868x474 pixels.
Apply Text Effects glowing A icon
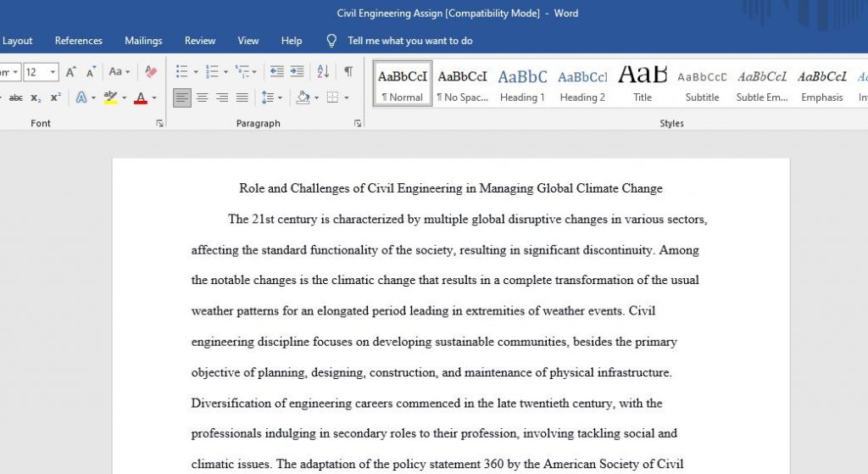(81, 98)
